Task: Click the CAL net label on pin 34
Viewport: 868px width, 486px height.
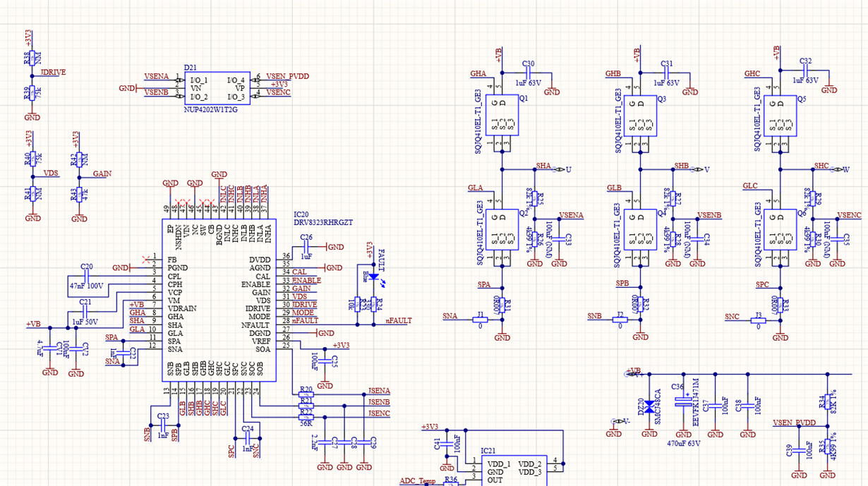Action: pyautogui.click(x=300, y=272)
